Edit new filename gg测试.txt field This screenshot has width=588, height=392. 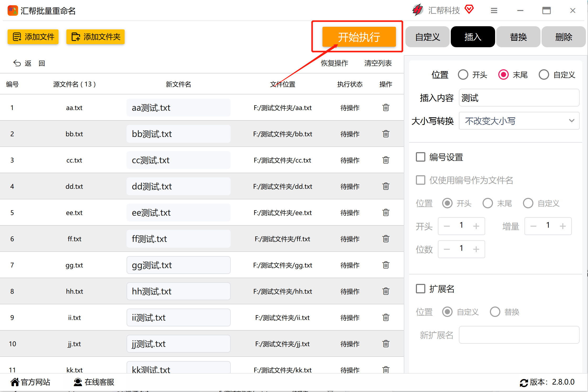(178, 265)
